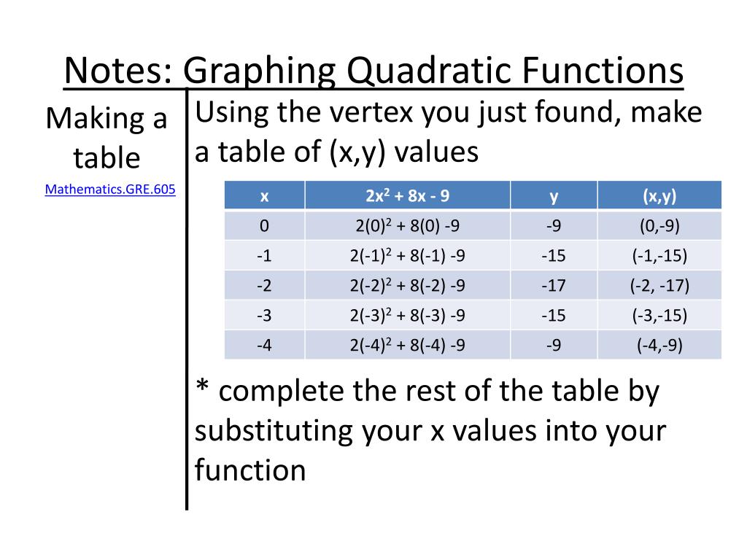Select the Making a table heading
Viewport: 747px width, 560px height.
tap(107, 138)
